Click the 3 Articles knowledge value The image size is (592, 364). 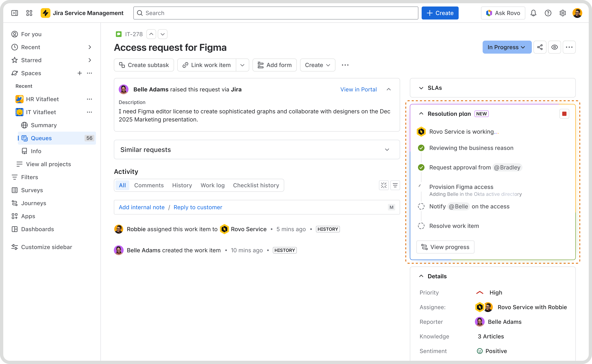tap(491, 336)
